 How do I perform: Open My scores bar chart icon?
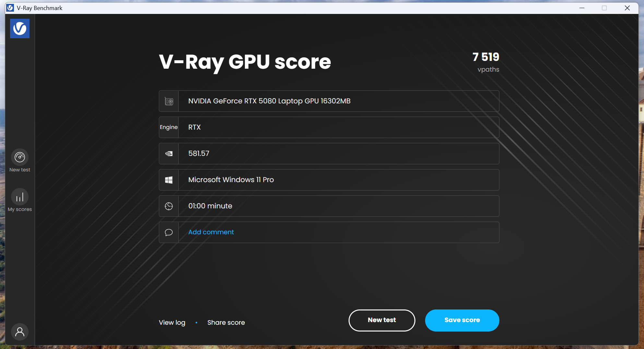pyautogui.click(x=20, y=197)
